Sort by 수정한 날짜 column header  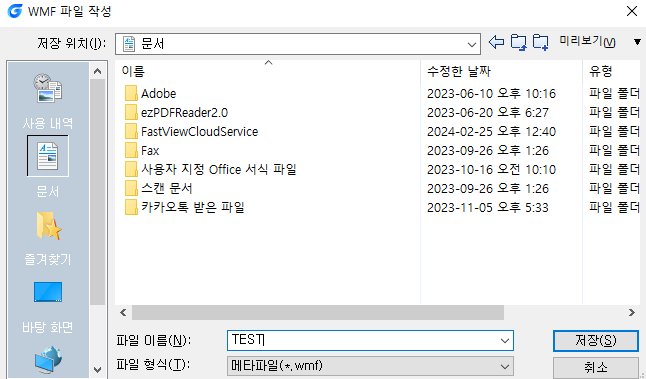click(501, 71)
